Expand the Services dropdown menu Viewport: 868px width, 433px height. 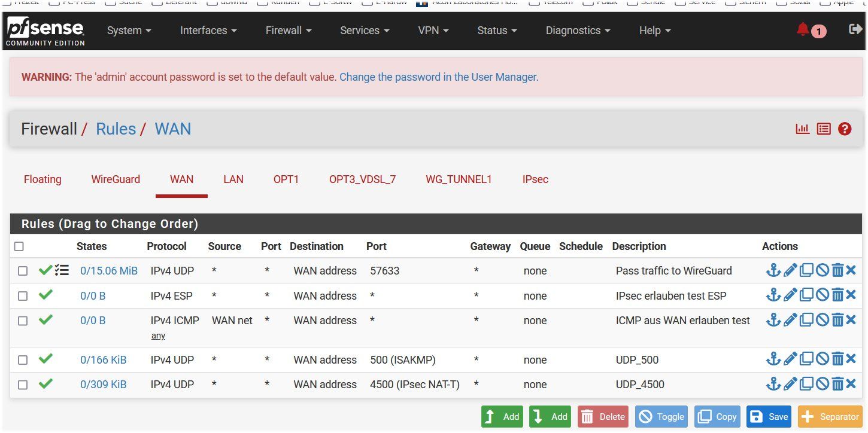pyautogui.click(x=365, y=31)
